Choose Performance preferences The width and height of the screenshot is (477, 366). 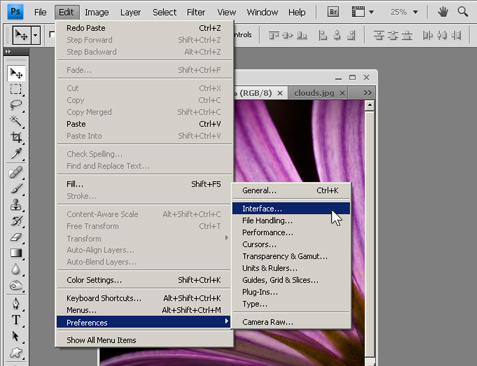tap(291, 232)
